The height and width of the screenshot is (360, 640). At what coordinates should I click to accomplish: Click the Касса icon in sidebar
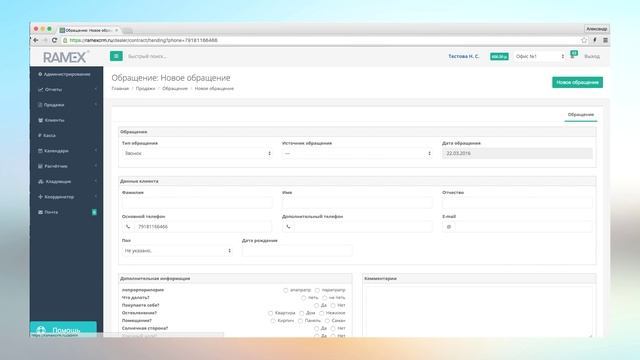tap(40, 135)
